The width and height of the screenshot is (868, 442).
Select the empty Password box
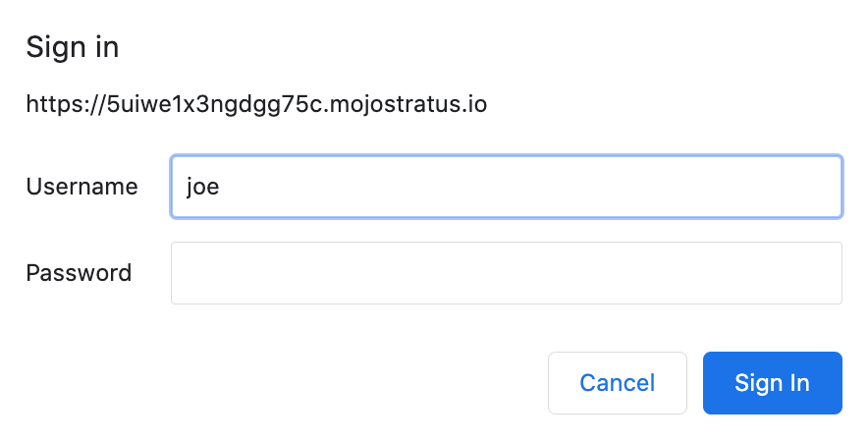507,272
